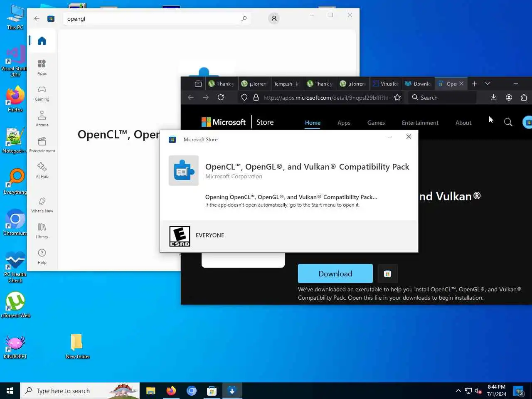Reload the Firefox page
Viewport: 532px width, 399px height.
(x=221, y=97)
